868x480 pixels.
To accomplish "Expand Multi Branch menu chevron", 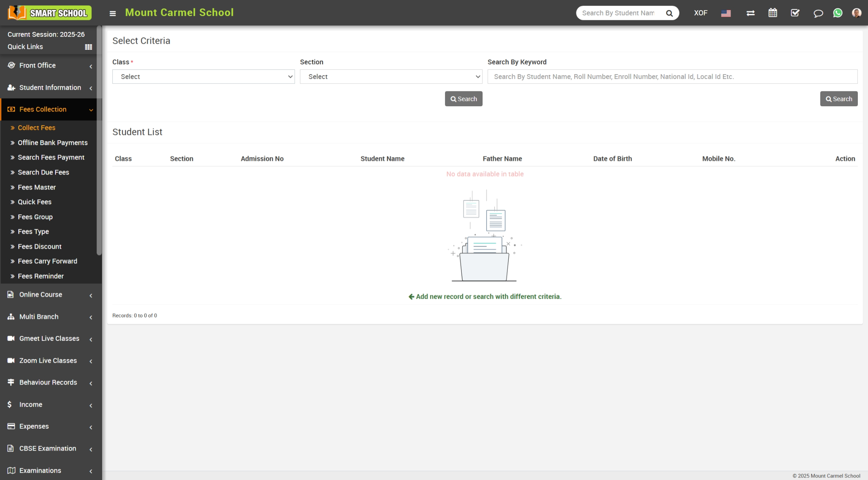I will [91, 317].
